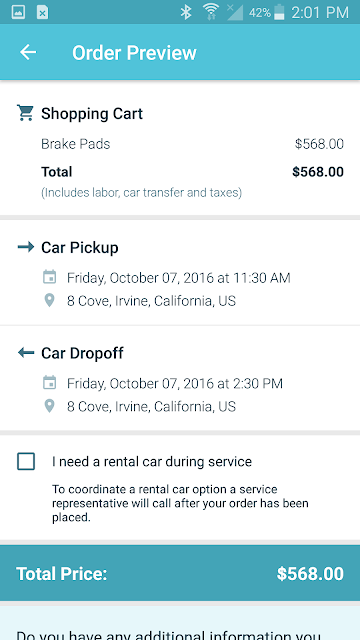Select the dropoff date at 2:30 PM
Screen dimensions: 360x640
coord(175,383)
